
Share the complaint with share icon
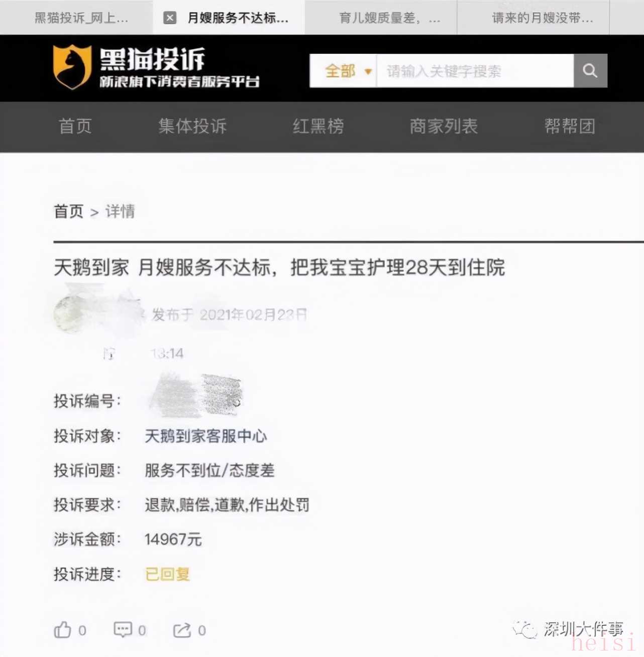pyautogui.click(x=182, y=630)
